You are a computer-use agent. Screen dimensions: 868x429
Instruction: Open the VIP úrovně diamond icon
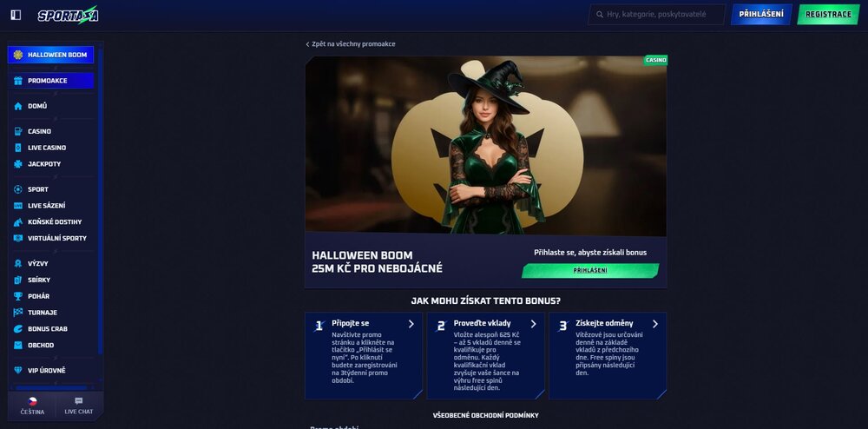(18, 370)
